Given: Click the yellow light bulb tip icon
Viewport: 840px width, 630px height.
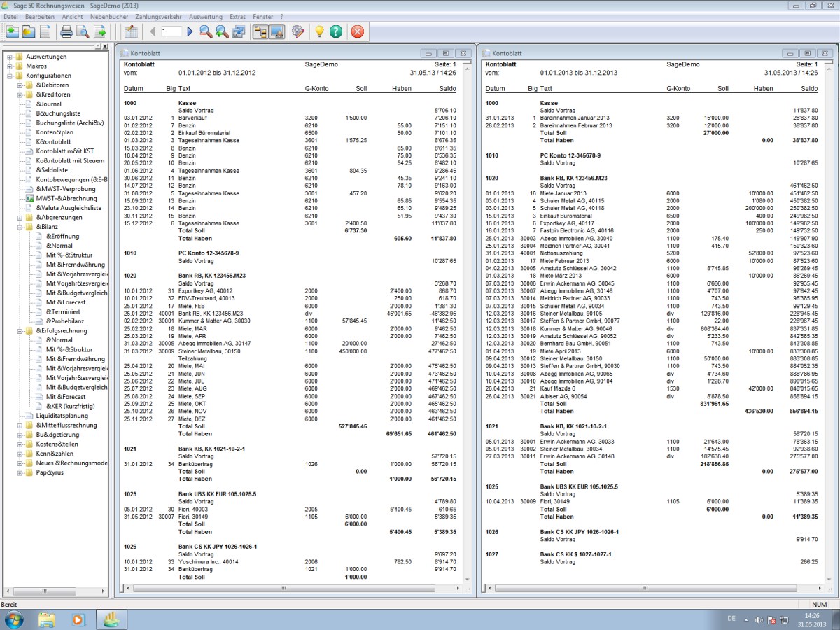Looking at the screenshot, I should (x=319, y=31).
